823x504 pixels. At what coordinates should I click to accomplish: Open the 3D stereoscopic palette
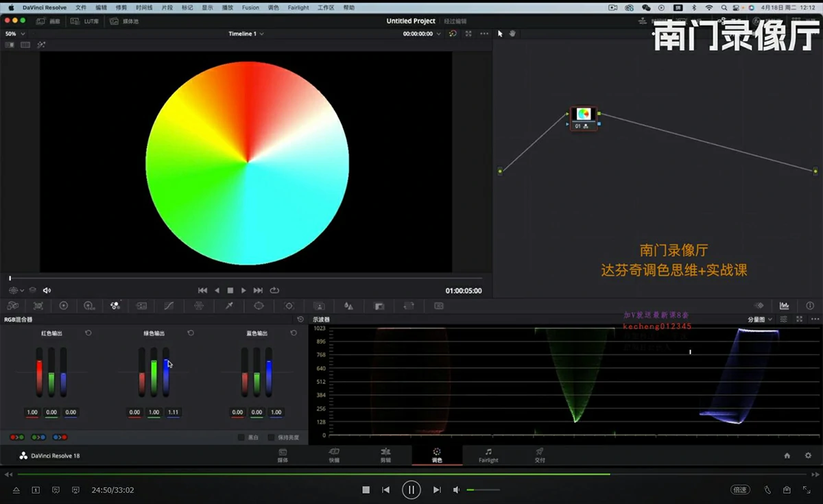439,306
